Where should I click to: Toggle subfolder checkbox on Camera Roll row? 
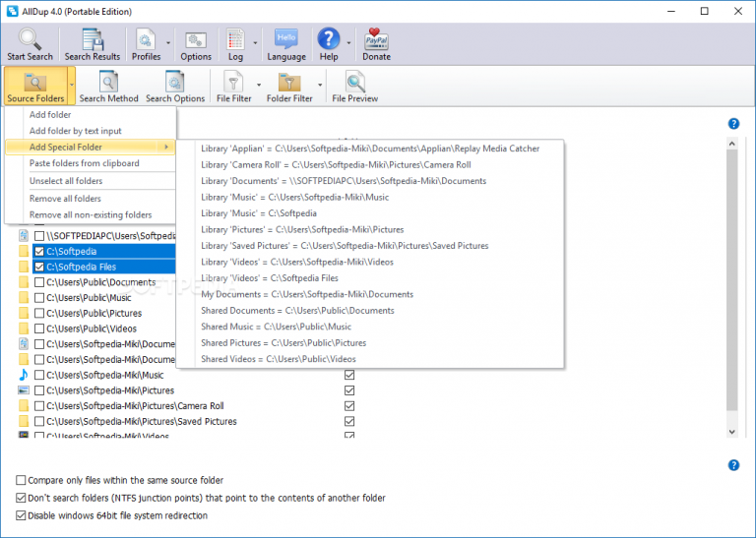click(x=349, y=405)
